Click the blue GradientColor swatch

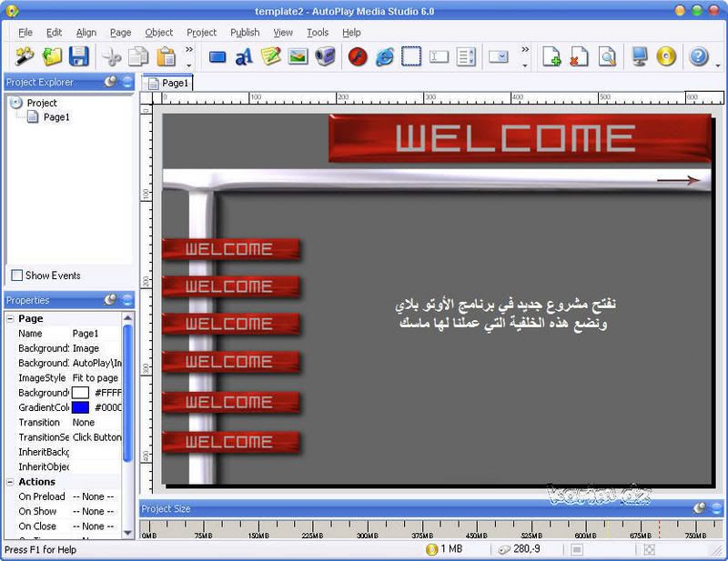pyautogui.click(x=80, y=407)
